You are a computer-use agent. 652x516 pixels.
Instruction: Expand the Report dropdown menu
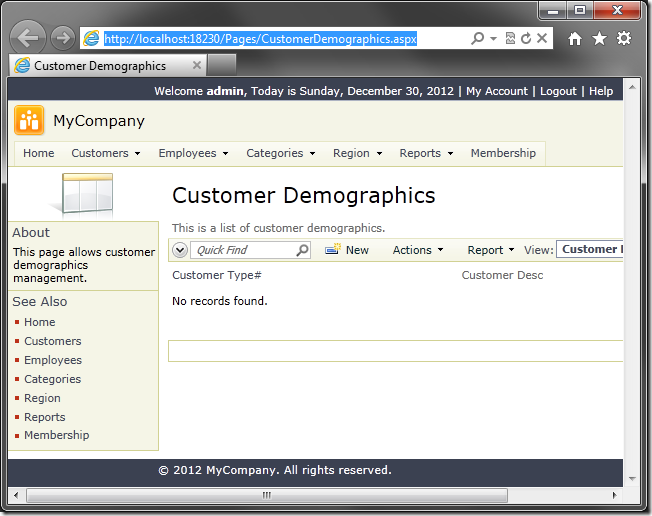click(490, 250)
